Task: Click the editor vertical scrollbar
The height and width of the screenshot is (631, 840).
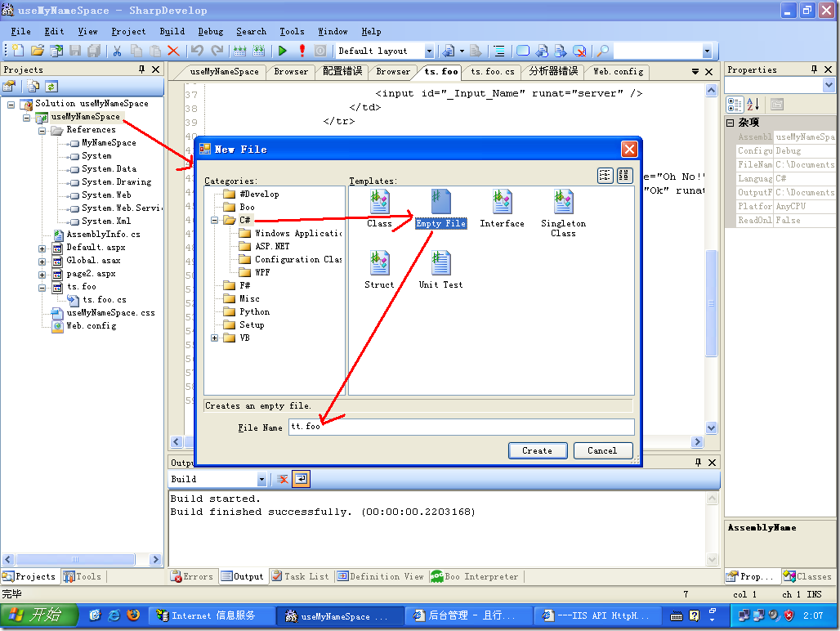Action: click(711, 302)
